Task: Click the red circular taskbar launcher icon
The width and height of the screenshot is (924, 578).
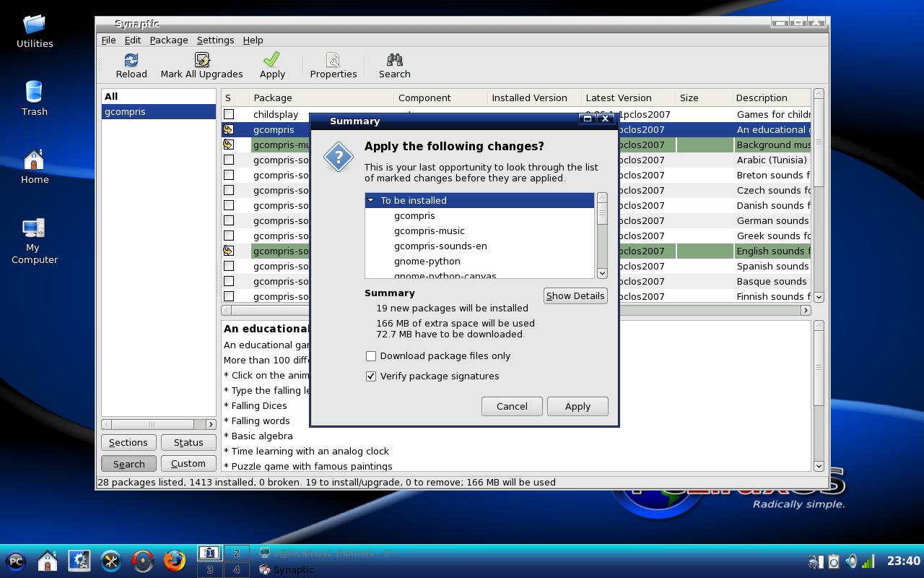Action: point(143,561)
